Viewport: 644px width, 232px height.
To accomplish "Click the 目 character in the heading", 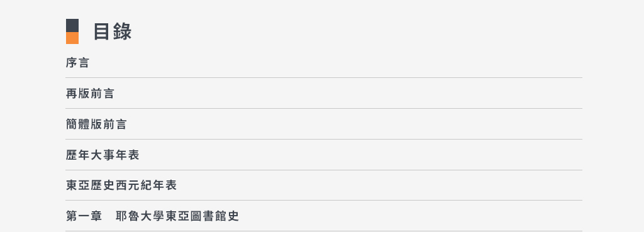I will coord(102,31).
